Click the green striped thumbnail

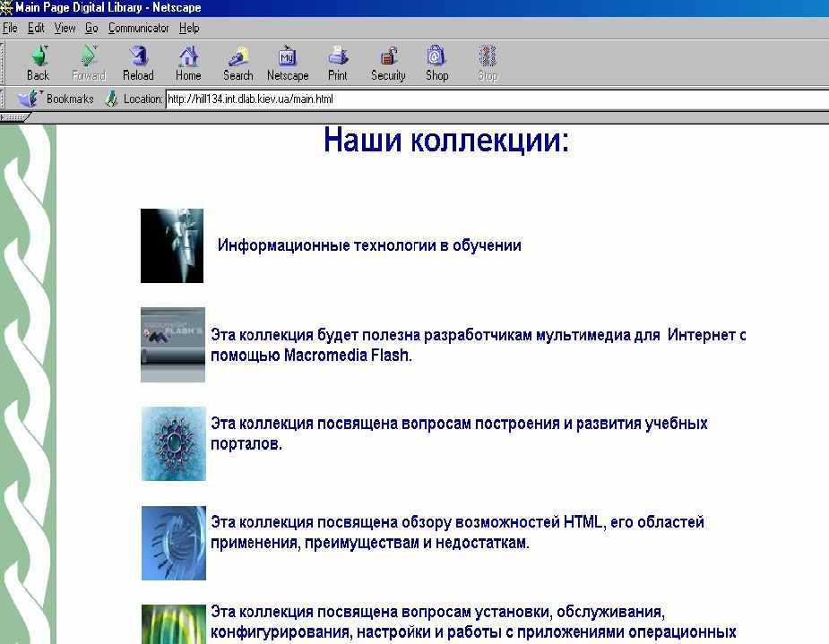click(173, 624)
